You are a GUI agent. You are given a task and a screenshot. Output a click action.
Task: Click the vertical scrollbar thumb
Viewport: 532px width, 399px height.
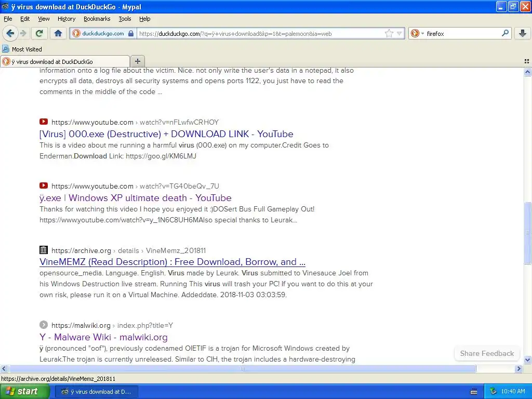(527, 233)
